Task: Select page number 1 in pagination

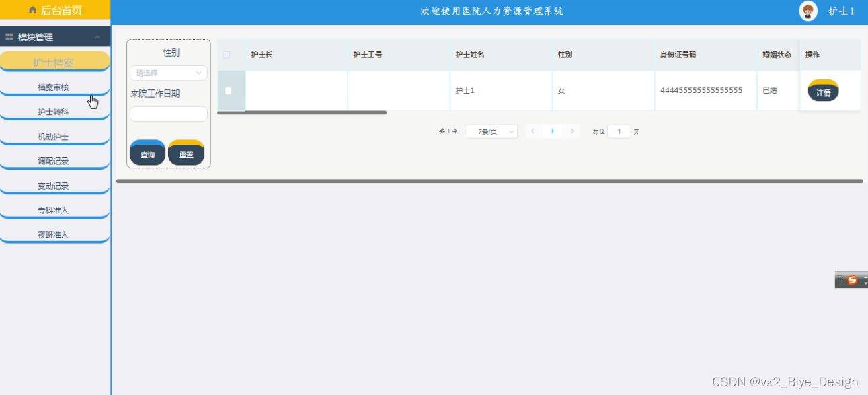Action: pyautogui.click(x=553, y=131)
